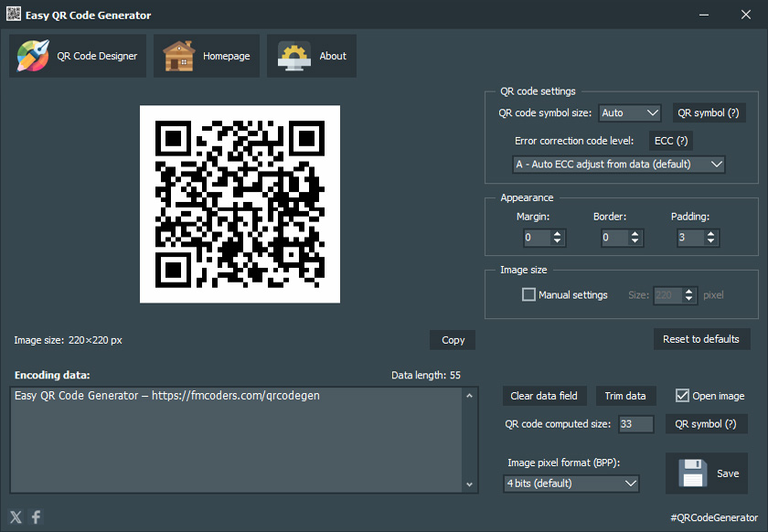Enable Manual settings for image size

pyautogui.click(x=528, y=294)
